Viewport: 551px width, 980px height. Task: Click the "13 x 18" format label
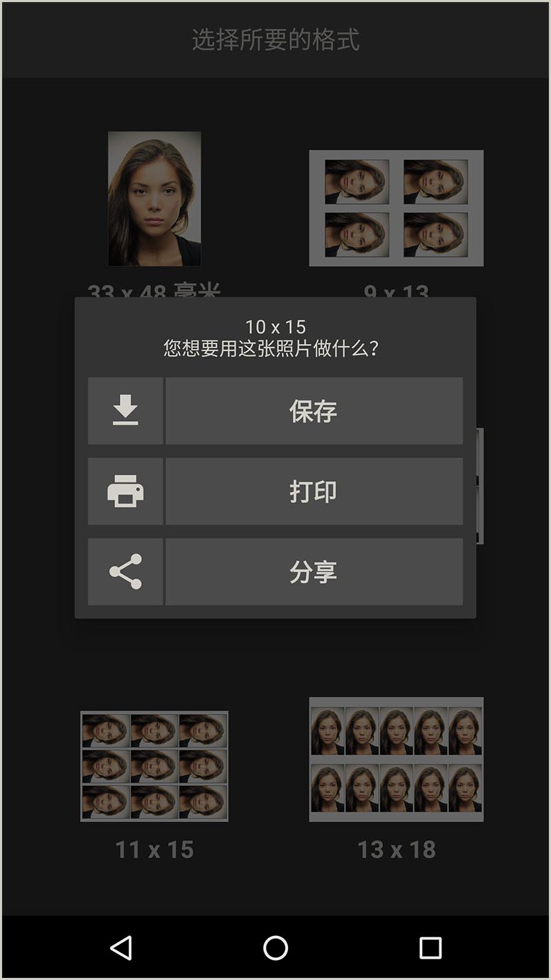pyautogui.click(x=396, y=850)
